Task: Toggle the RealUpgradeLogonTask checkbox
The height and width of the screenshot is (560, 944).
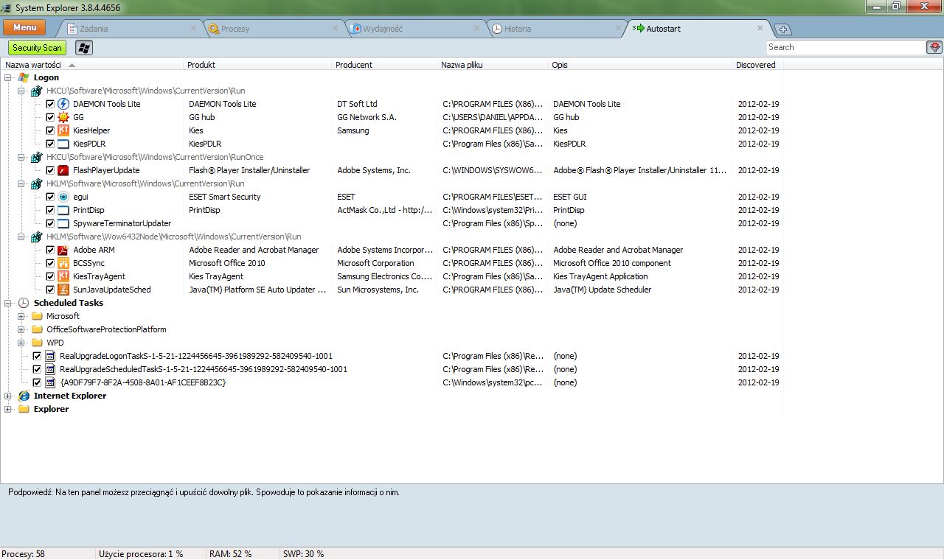Action: [37, 356]
